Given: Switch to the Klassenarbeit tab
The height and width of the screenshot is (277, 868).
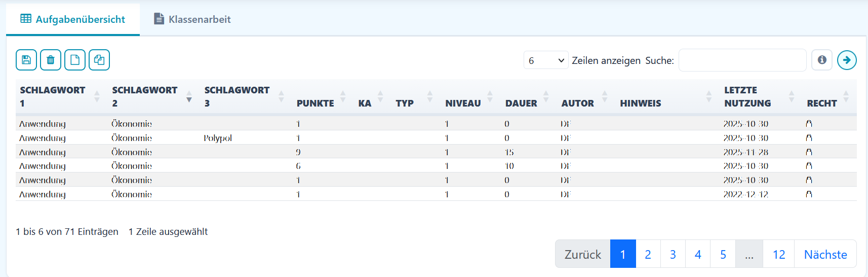Looking at the screenshot, I should pyautogui.click(x=192, y=19).
